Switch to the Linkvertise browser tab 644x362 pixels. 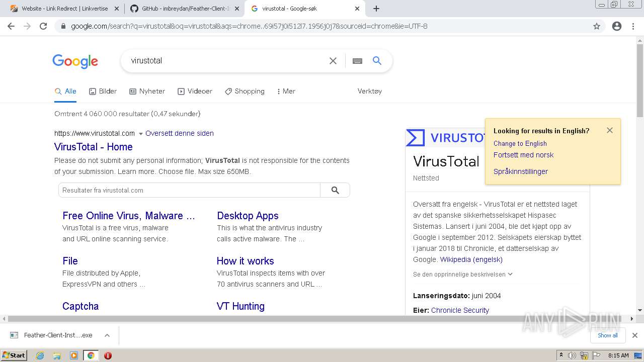(x=63, y=9)
